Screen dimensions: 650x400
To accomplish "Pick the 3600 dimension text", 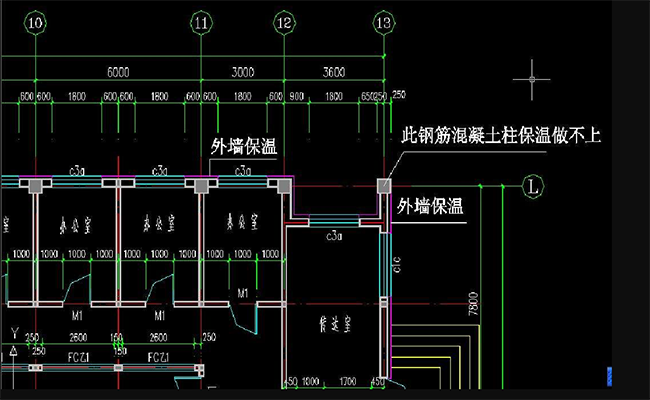I will point(331,73).
